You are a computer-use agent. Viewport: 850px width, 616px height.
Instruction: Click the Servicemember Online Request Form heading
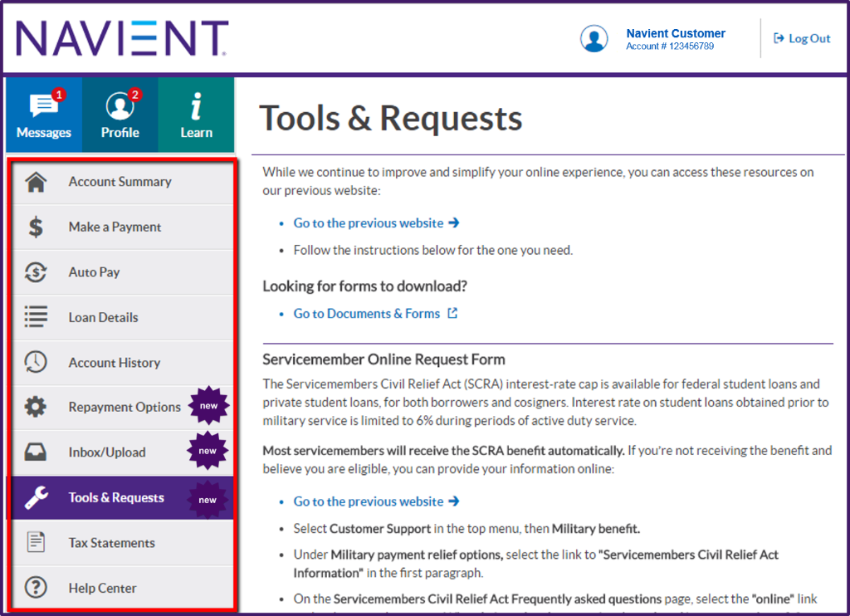(x=383, y=359)
